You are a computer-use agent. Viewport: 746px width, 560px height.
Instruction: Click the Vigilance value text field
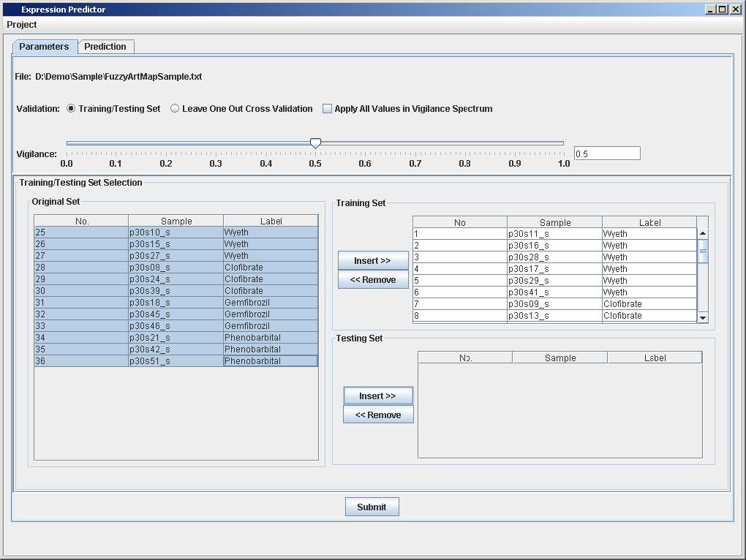(607, 154)
